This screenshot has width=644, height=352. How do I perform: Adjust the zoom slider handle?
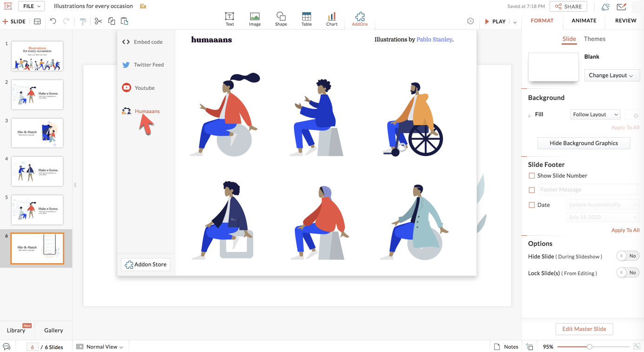589,347
